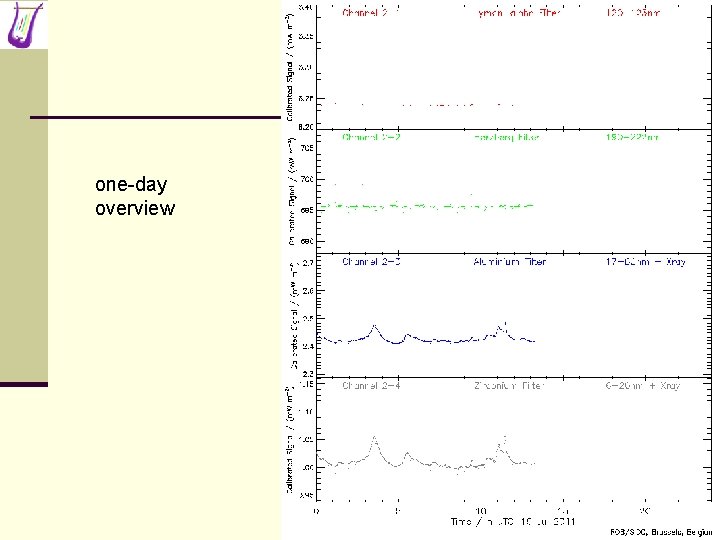This screenshot has width=720, height=540.
Task: Click the green Herzberg Filter label
Action: click(x=506, y=137)
